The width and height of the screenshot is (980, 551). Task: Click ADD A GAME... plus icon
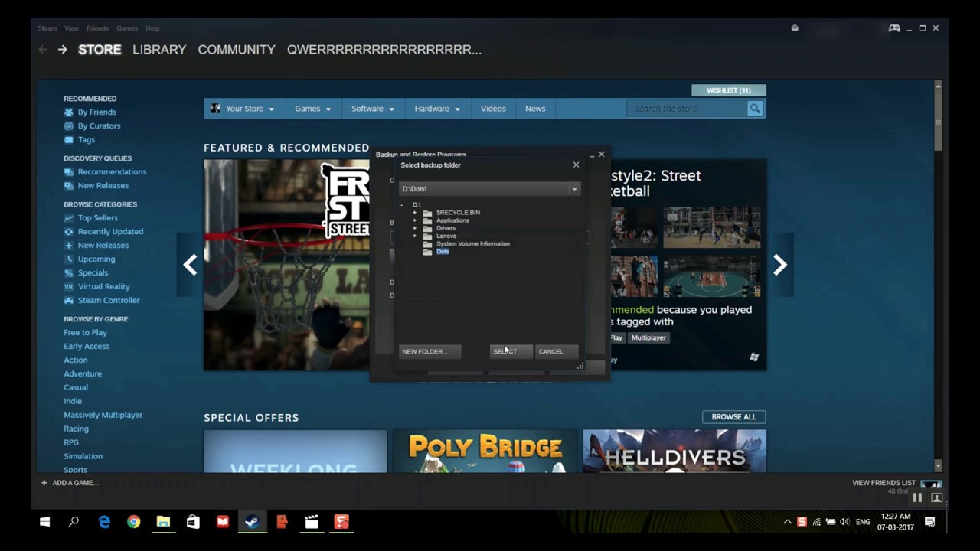point(44,483)
